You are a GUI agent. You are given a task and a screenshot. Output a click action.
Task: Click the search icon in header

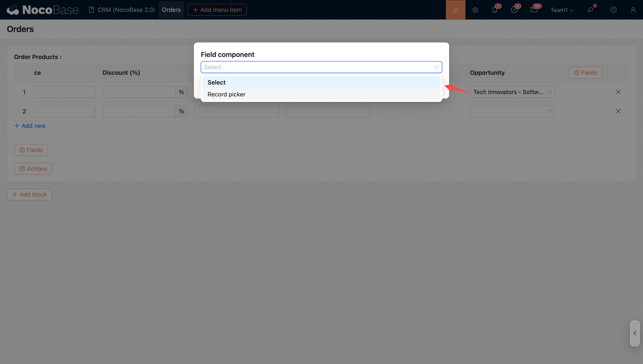click(x=590, y=10)
